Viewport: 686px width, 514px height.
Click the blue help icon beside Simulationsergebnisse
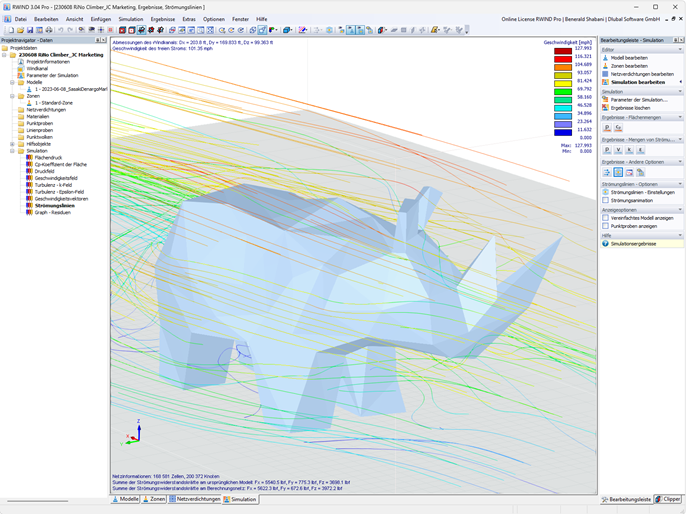point(606,244)
